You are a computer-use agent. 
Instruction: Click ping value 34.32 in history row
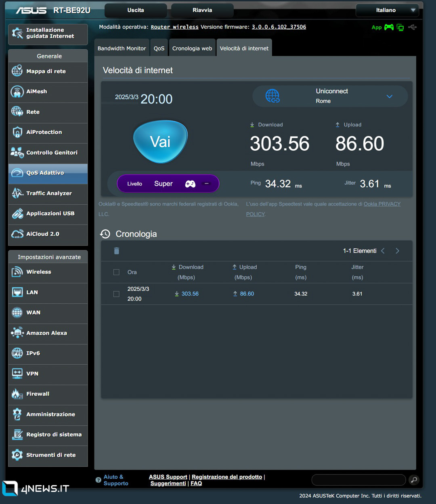(301, 294)
